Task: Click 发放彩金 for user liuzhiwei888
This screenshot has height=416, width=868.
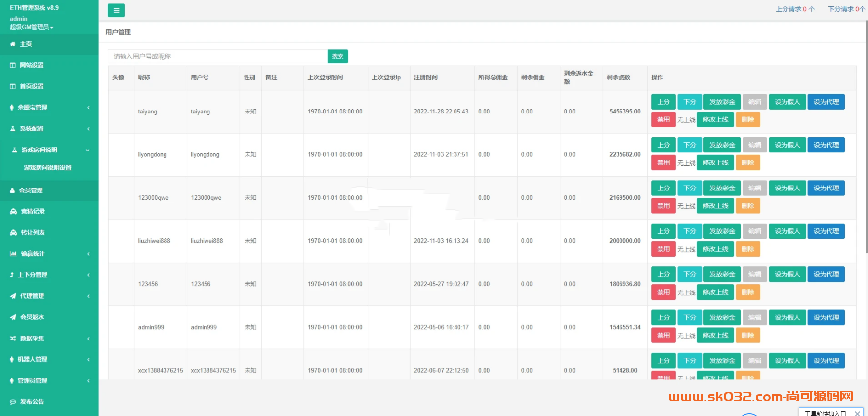Action: click(722, 231)
